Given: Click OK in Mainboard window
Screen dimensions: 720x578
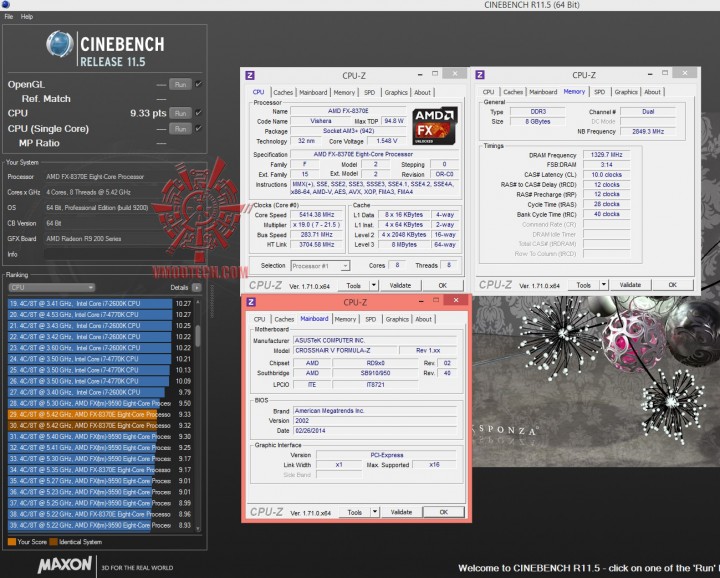Looking at the screenshot, I should 444,512.
